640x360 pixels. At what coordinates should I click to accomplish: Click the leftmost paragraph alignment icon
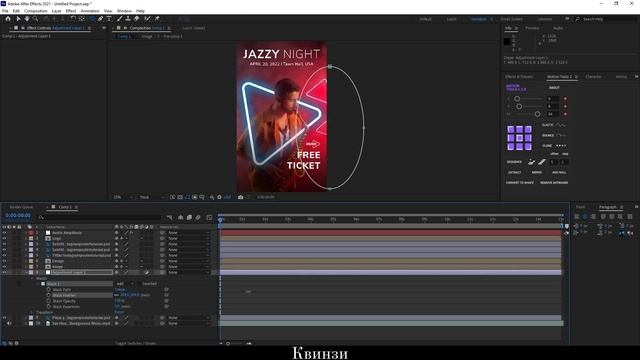coord(576,217)
